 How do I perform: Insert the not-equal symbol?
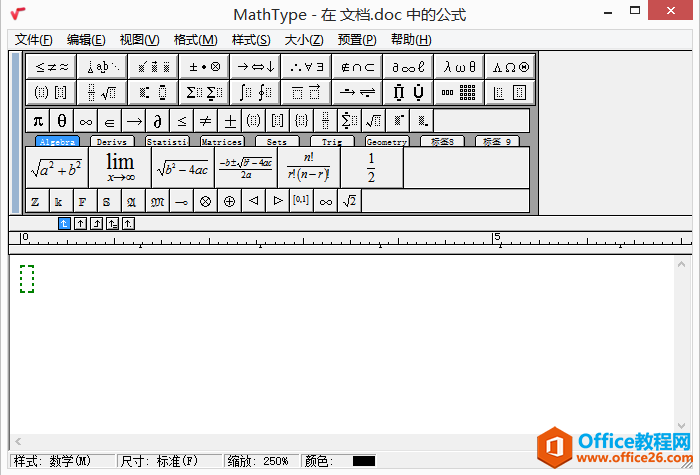point(205,121)
